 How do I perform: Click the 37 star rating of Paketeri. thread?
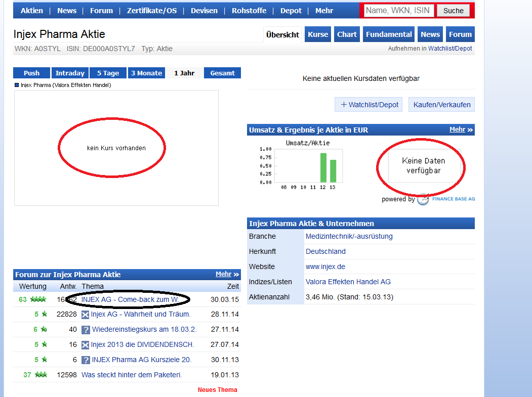coord(35,375)
